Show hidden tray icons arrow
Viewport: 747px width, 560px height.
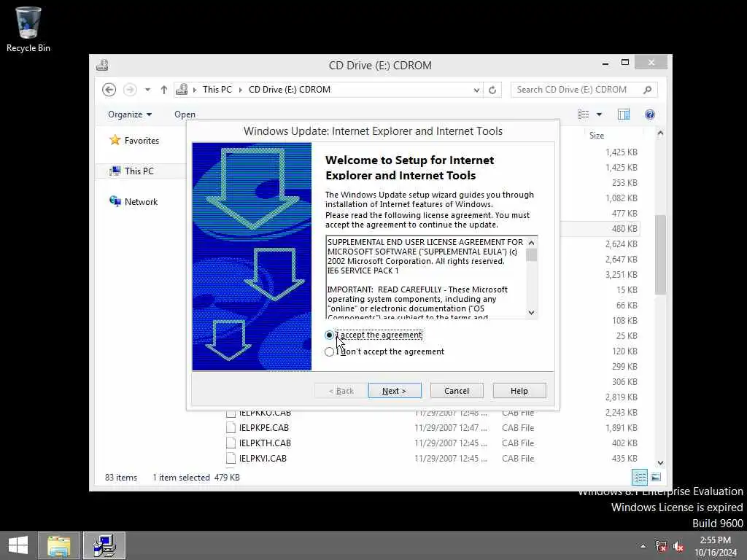click(x=643, y=546)
